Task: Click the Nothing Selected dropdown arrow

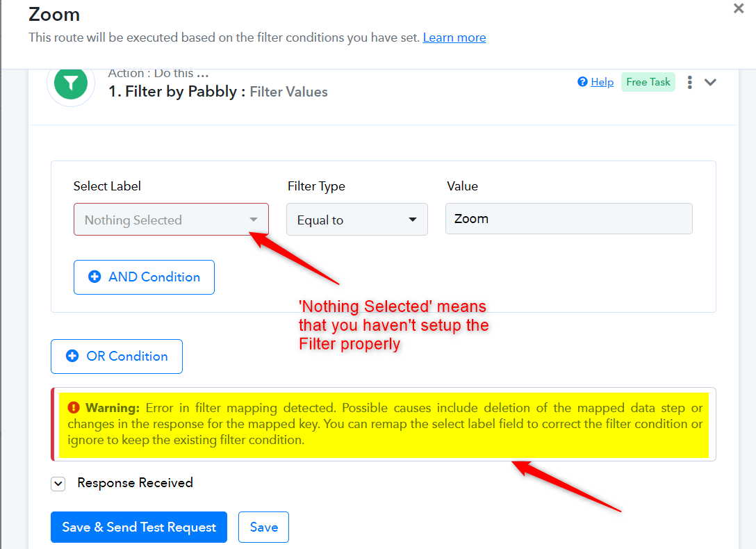Action: [254, 220]
